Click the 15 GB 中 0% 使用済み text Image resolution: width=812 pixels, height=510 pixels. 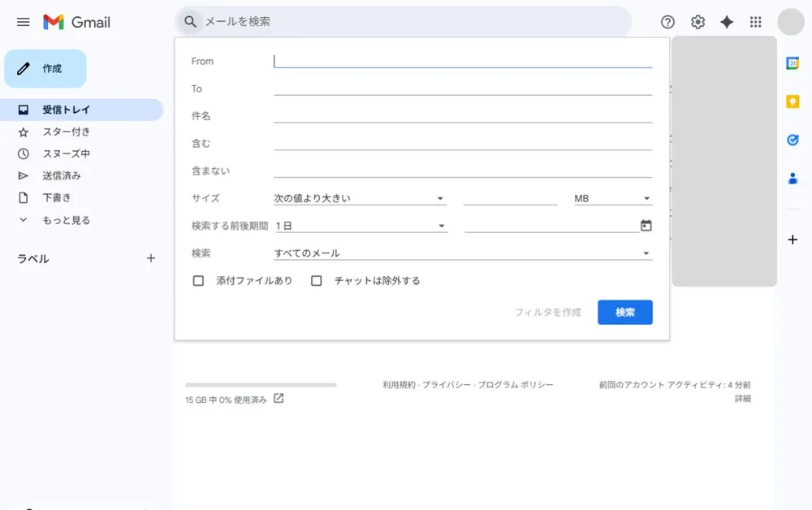[x=226, y=400]
